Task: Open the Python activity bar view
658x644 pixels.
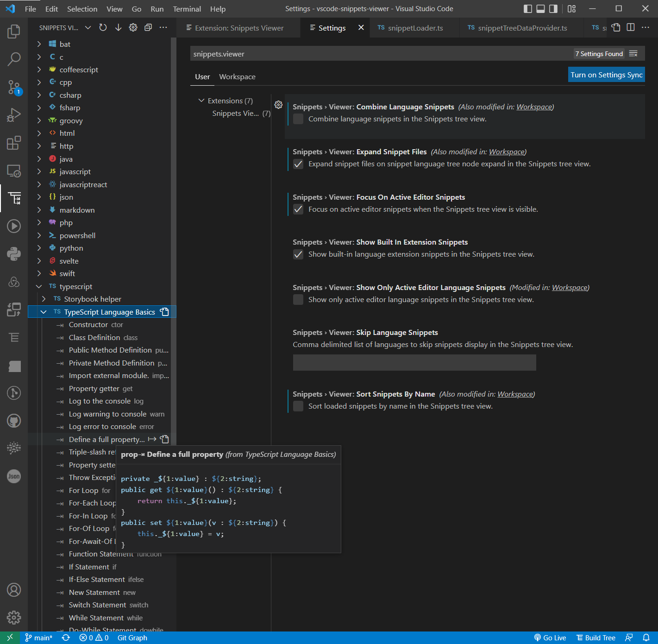Action: (x=14, y=254)
